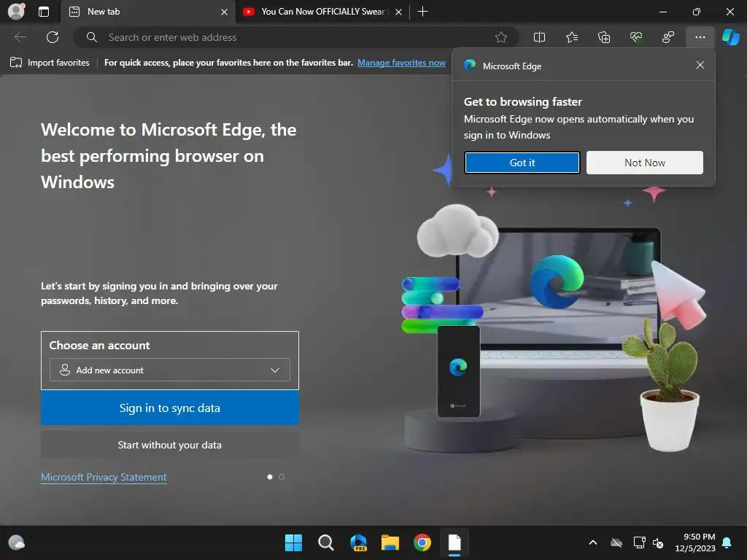Click the Got it button
This screenshot has width=747, height=560.
pyautogui.click(x=522, y=163)
